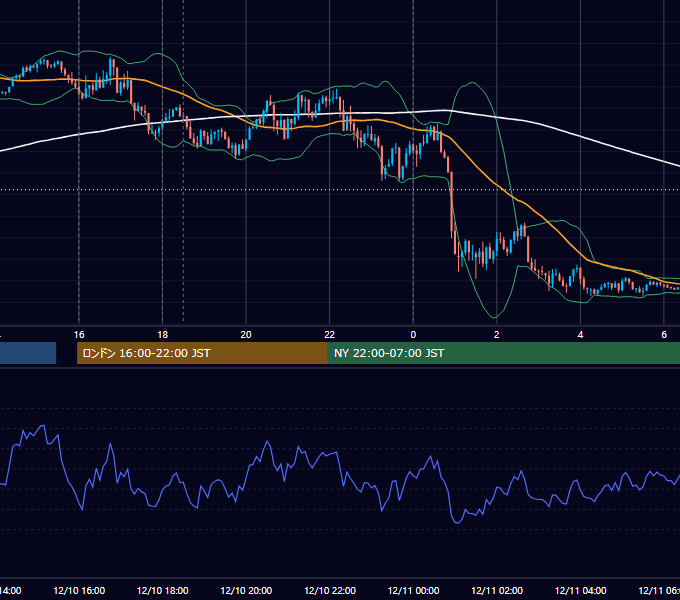
Task: Click the NY 22:00-07:00 JST session bar
Action: tap(503, 353)
